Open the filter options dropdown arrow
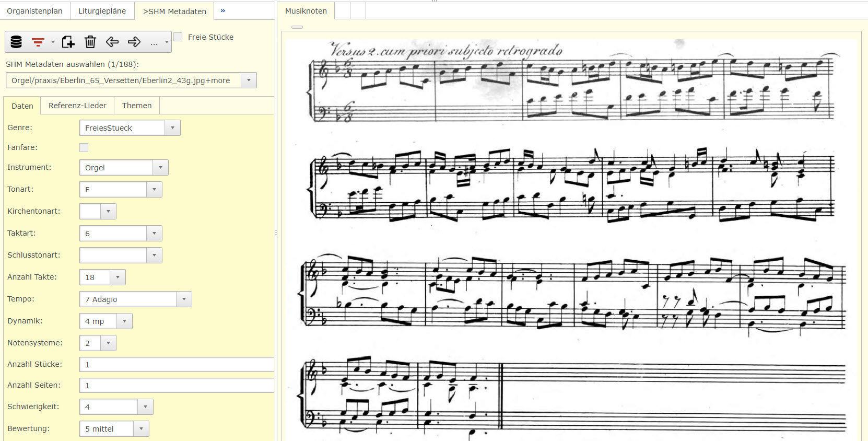The height and width of the screenshot is (441, 868). tap(53, 42)
